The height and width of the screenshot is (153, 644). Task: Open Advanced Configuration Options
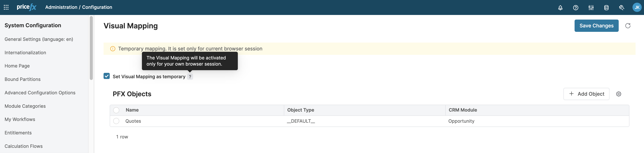[x=40, y=93]
